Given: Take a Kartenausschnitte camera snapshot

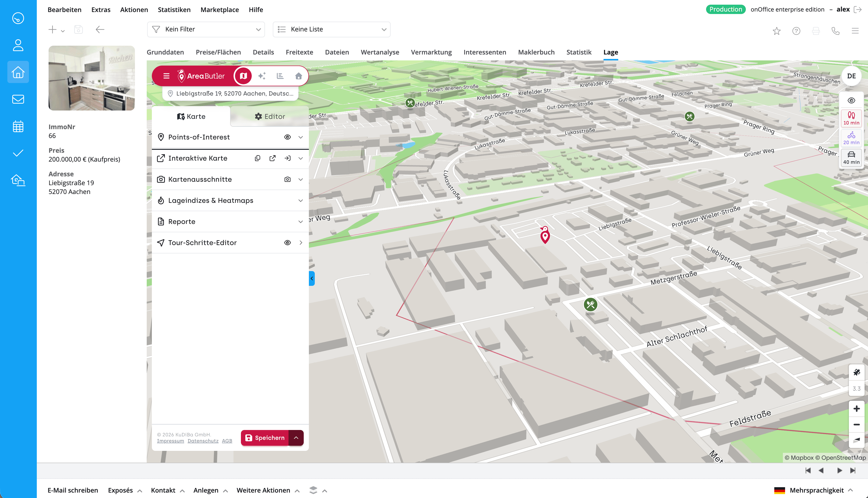Looking at the screenshot, I should 288,180.
